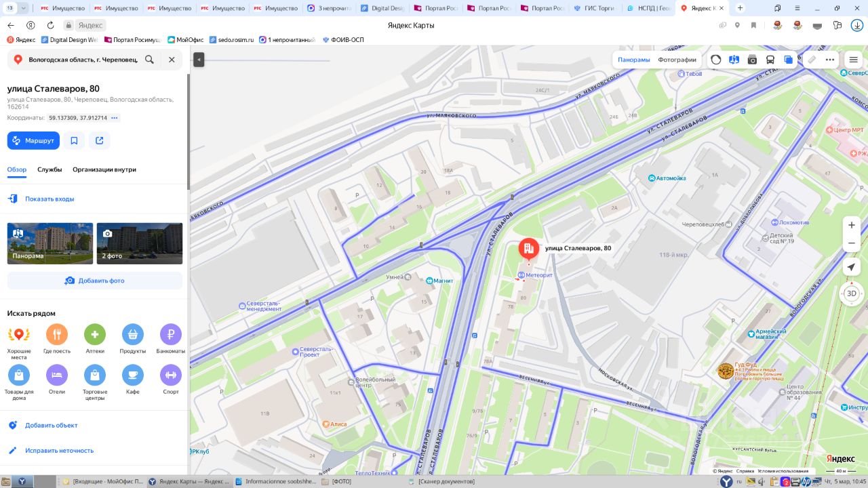
Task: Open the Автомойка place marker
Action: (652, 178)
